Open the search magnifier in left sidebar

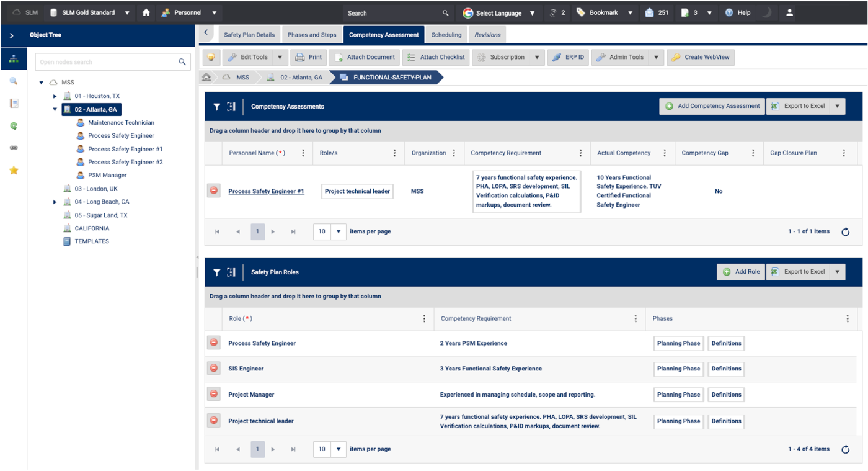pos(14,81)
